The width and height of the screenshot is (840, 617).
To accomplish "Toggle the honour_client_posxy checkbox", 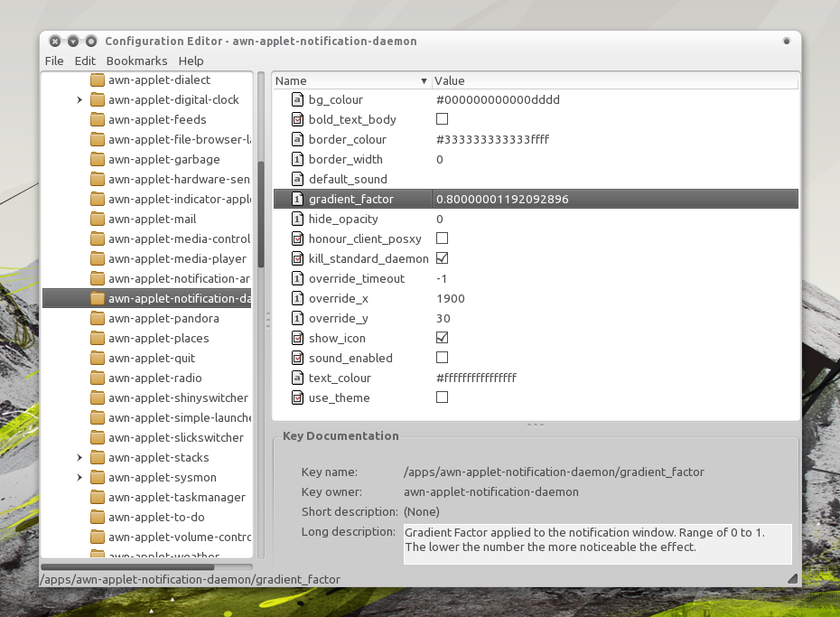I will pos(442,238).
